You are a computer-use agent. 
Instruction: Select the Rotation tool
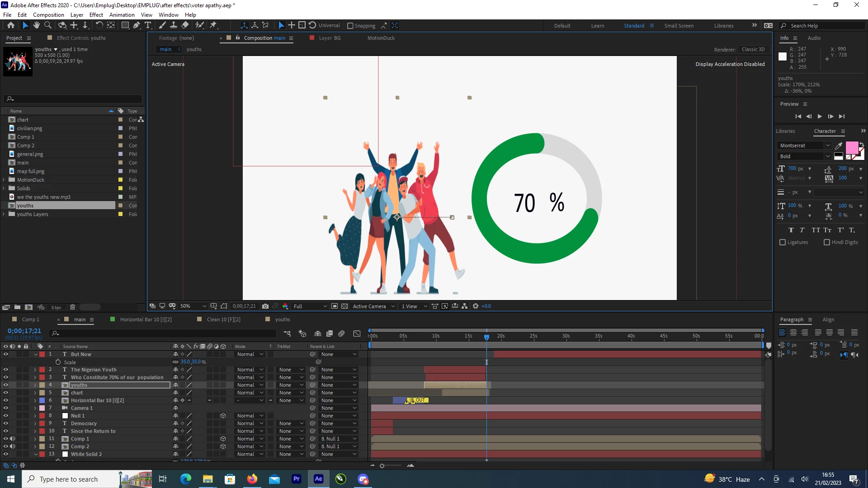coord(99,25)
